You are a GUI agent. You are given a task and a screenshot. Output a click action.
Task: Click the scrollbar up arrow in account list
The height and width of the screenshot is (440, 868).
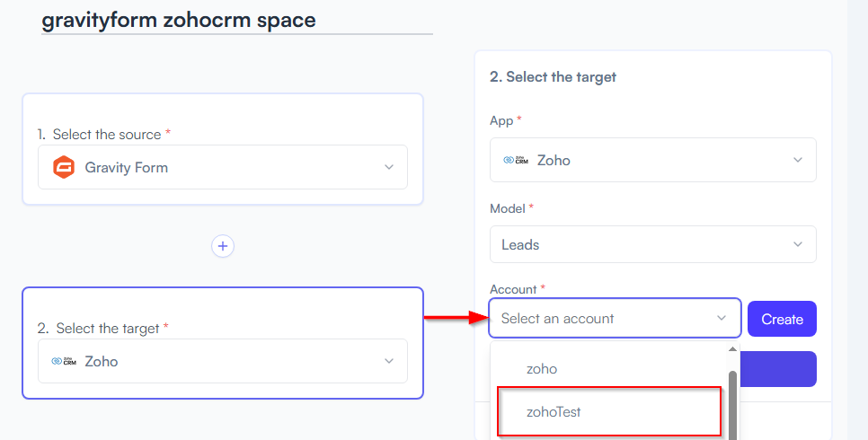coord(732,349)
